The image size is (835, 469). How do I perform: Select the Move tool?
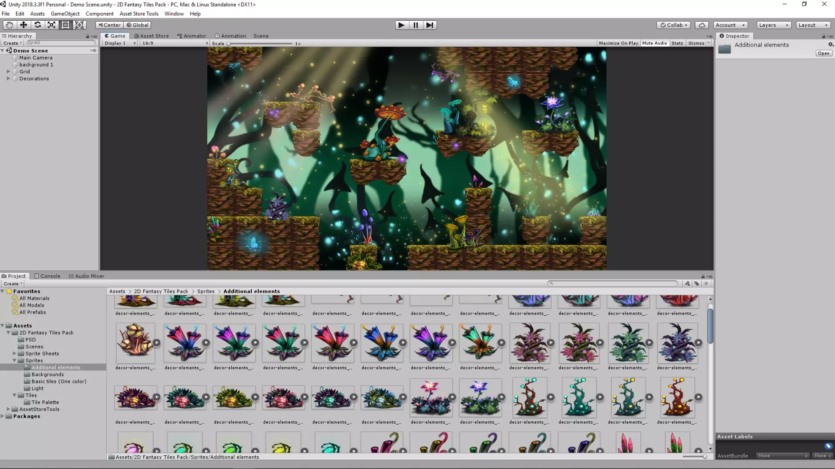[23, 25]
